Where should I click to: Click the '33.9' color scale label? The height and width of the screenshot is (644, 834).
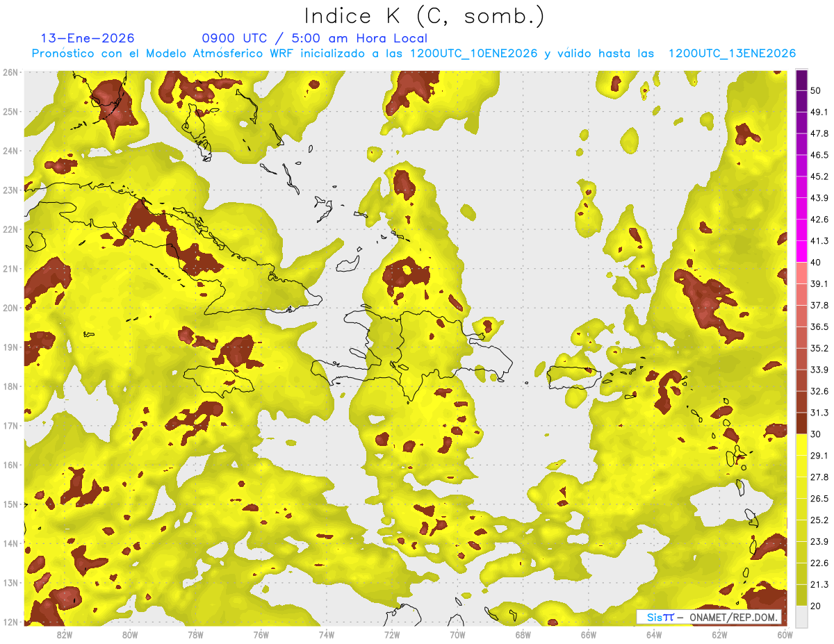click(819, 369)
